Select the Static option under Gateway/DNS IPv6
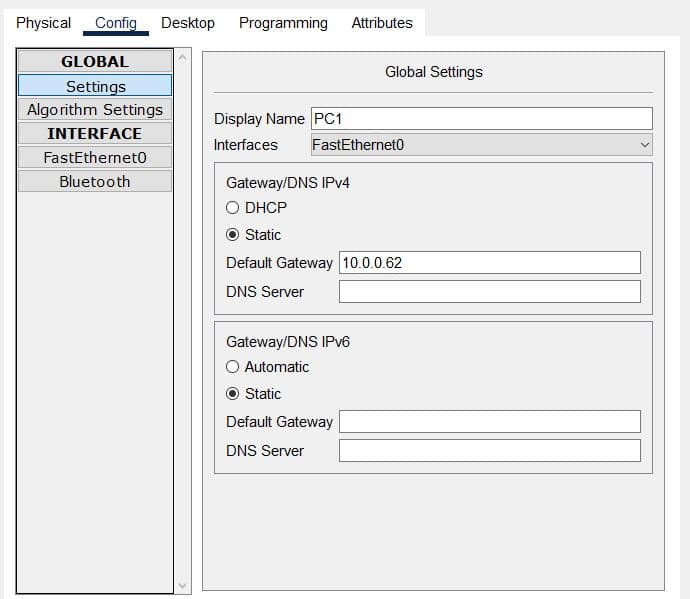 point(233,394)
